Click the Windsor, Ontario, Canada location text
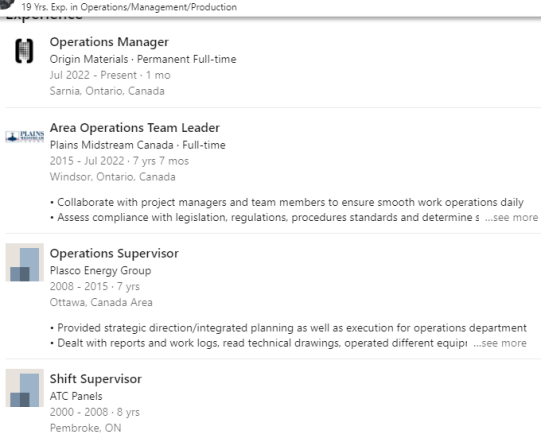541x438 pixels. (112, 177)
